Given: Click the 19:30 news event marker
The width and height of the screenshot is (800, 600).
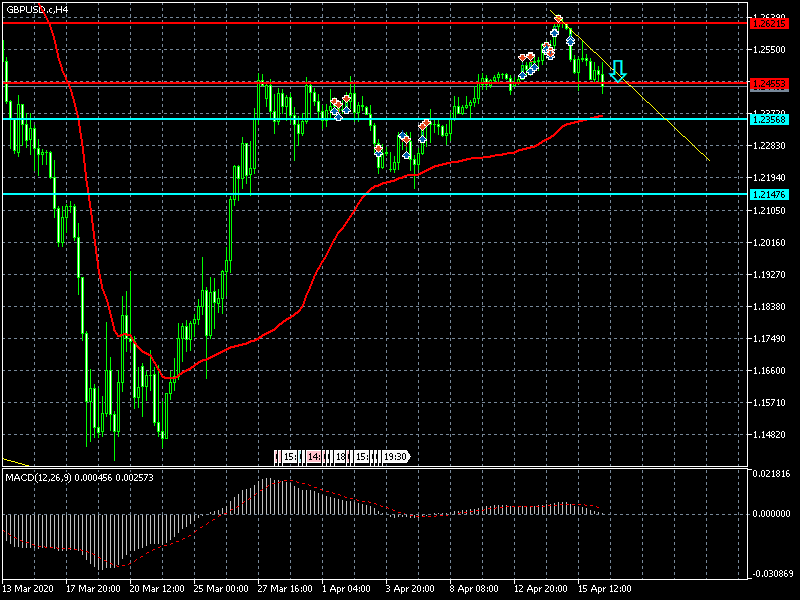Looking at the screenshot, I should (395, 457).
